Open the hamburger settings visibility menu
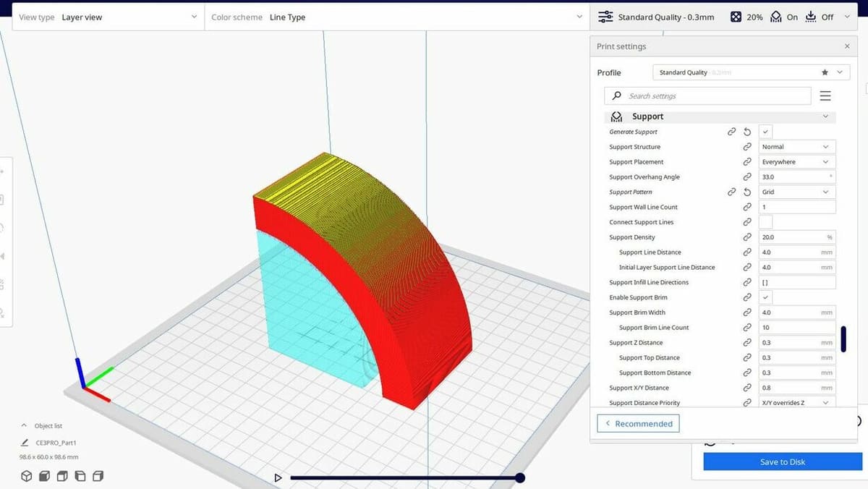Viewport: 868px width, 489px height. 825,95
